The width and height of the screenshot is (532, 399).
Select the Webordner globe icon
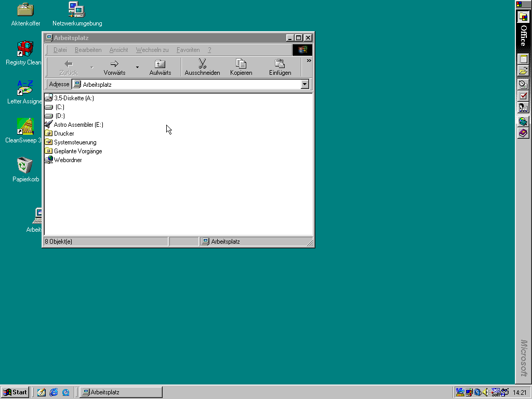[x=49, y=160]
